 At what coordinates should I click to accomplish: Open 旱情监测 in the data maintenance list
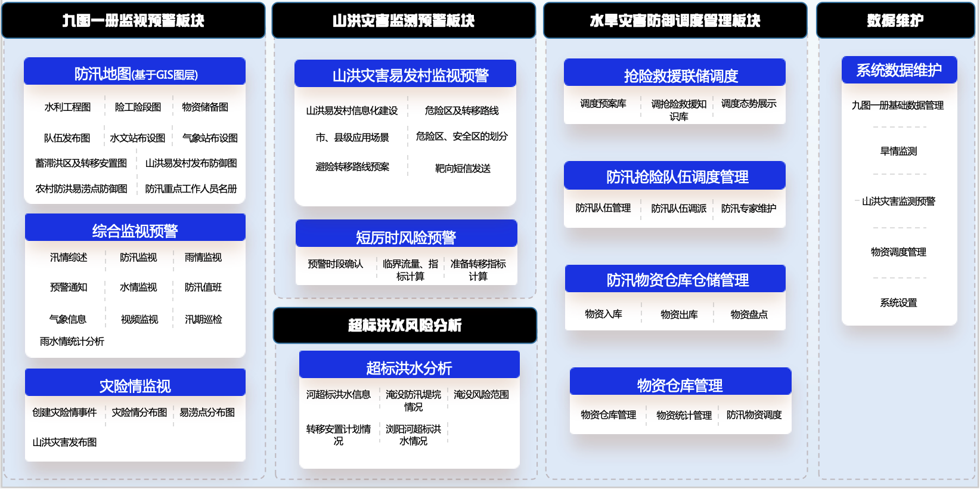[x=898, y=151]
